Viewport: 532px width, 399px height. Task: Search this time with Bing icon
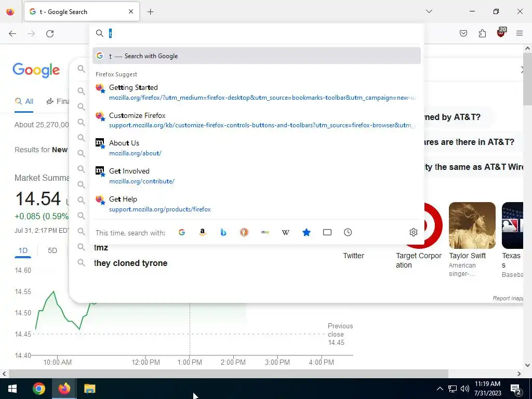click(x=223, y=232)
